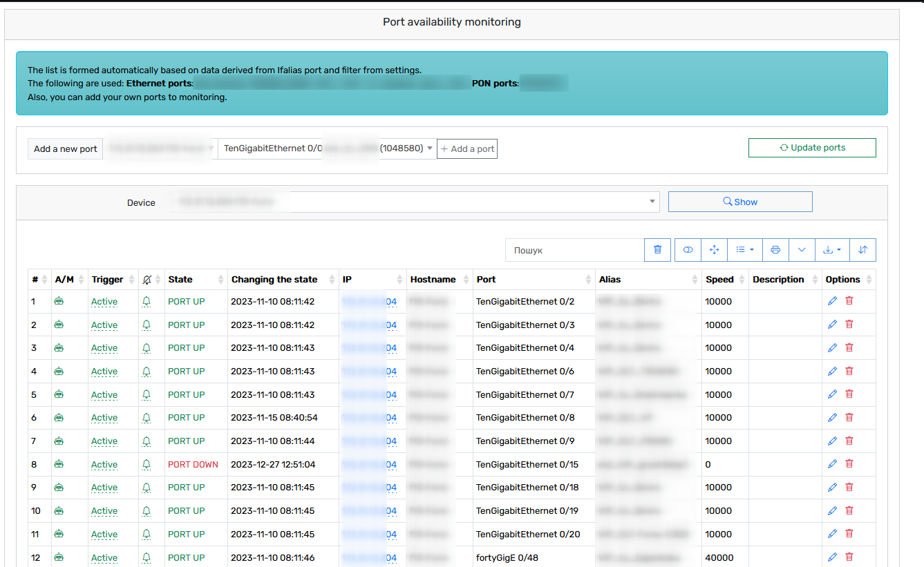Click the overlapping circles toolbar icon
Screen dimensions: 924x567
[688, 250]
